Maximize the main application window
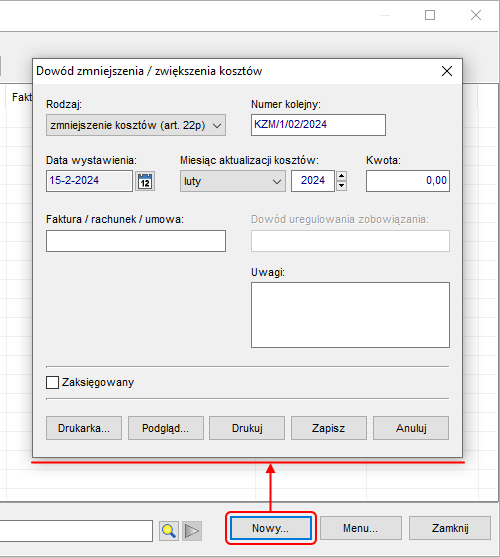500x558 pixels. 430,15
